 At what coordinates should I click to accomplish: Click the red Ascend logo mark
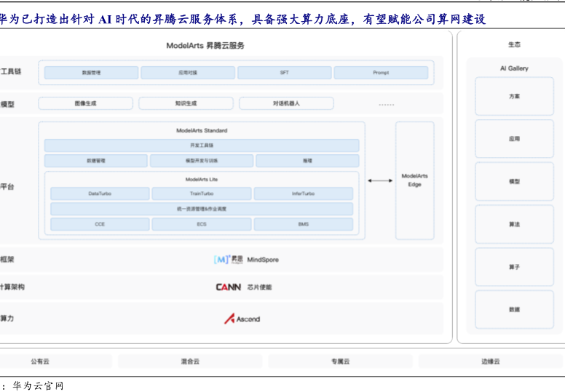[229, 319]
